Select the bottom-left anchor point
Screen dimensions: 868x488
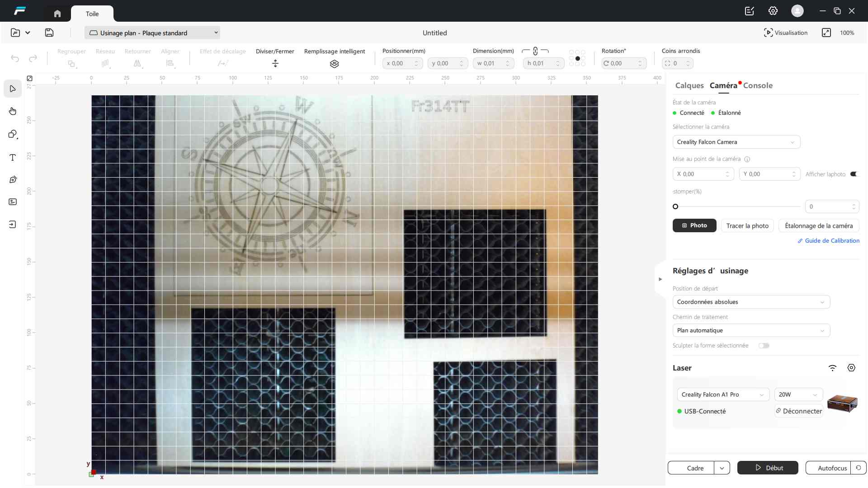pyautogui.click(x=571, y=64)
